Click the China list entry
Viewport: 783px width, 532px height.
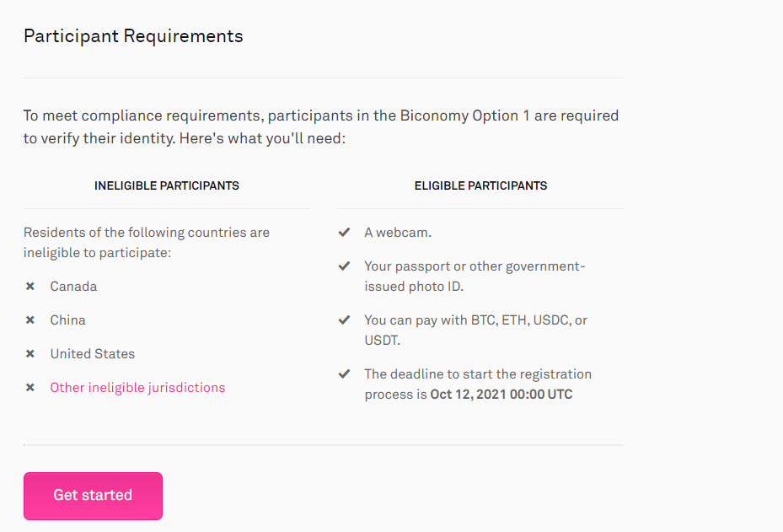(x=67, y=320)
